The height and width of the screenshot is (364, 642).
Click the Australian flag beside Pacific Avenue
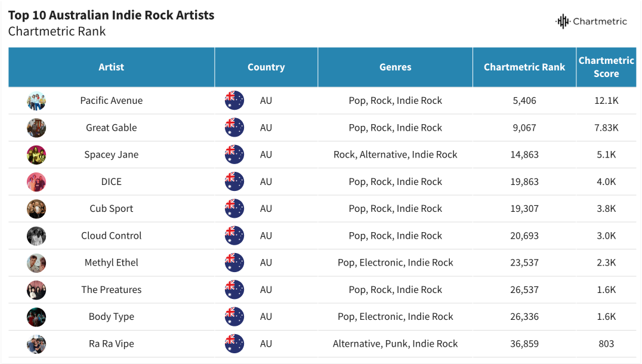coord(234,101)
